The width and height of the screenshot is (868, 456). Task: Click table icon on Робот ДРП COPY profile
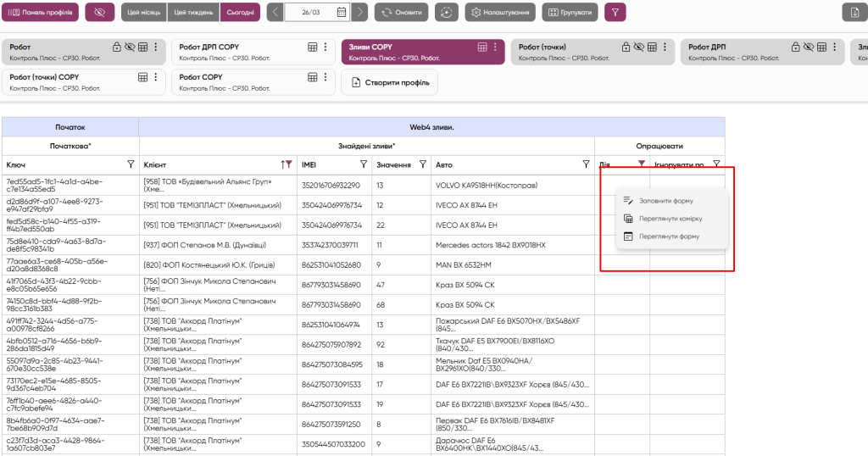(x=313, y=47)
